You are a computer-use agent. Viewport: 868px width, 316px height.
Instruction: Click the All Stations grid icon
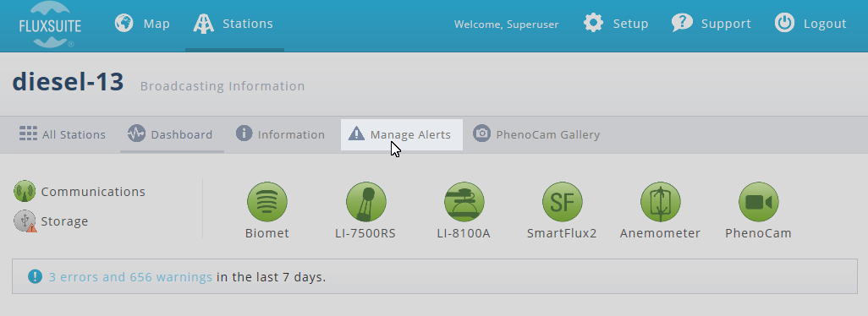28,134
